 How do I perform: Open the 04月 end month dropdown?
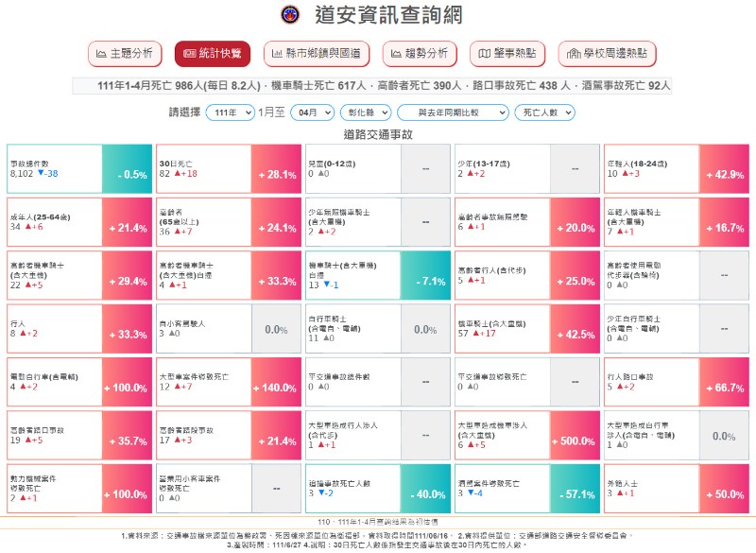pos(311,112)
